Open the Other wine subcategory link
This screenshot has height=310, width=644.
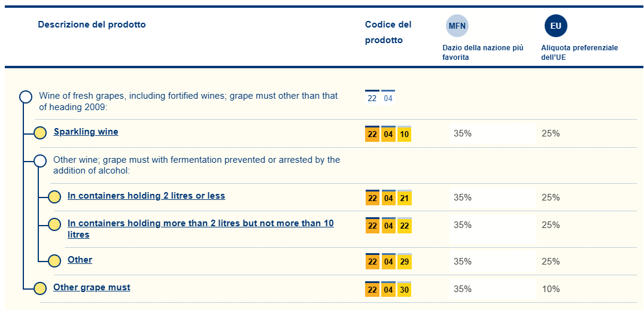80,260
